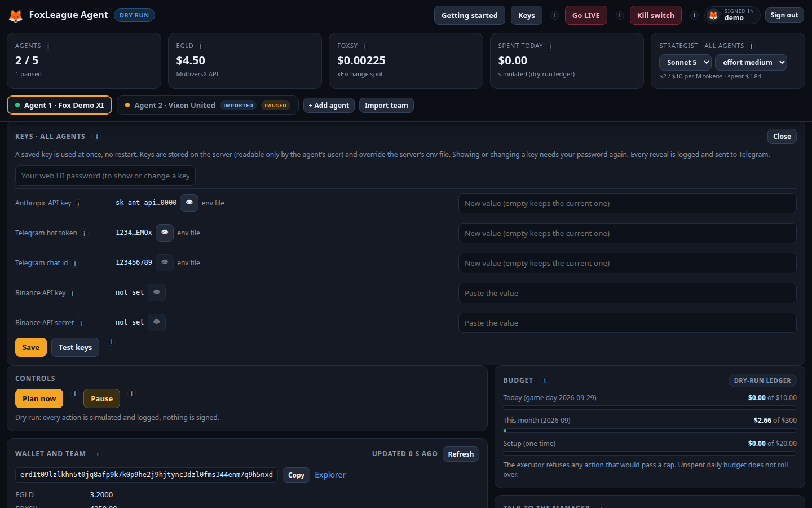Image resolution: width=812 pixels, height=508 pixels.
Task: Open the effort medium dropdown
Action: (751, 63)
